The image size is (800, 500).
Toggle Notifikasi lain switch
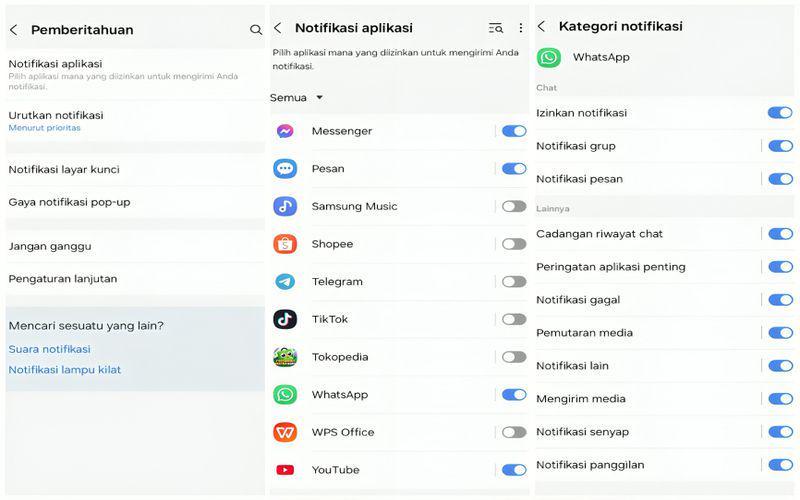pos(780,366)
